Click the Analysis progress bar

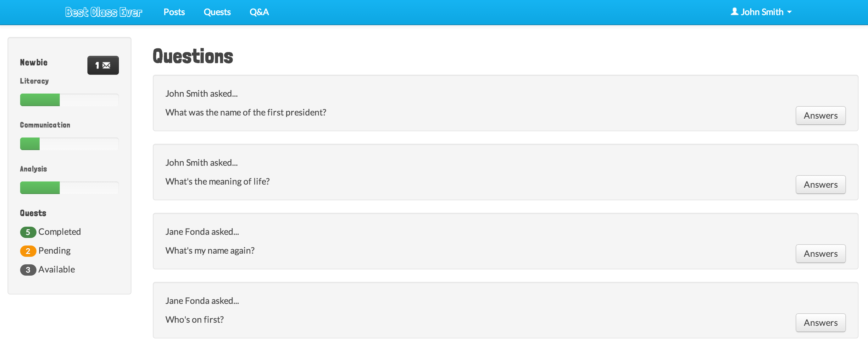coord(69,188)
